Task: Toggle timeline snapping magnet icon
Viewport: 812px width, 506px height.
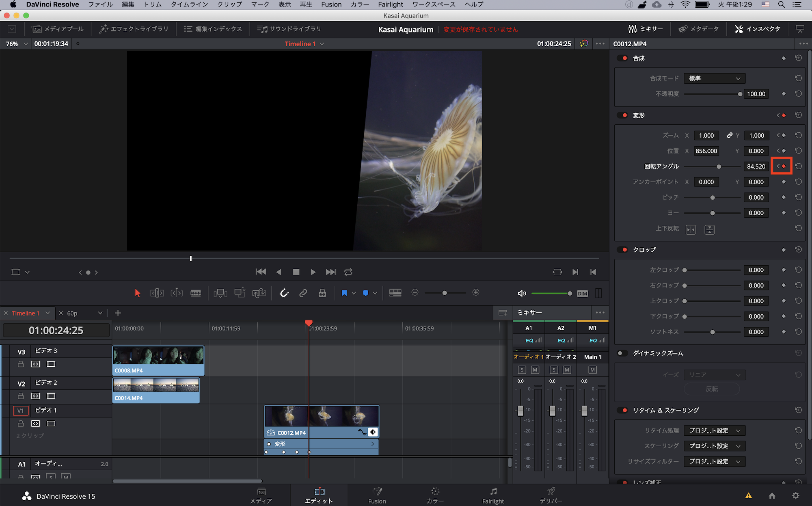Action: pyautogui.click(x=284, y=293)
